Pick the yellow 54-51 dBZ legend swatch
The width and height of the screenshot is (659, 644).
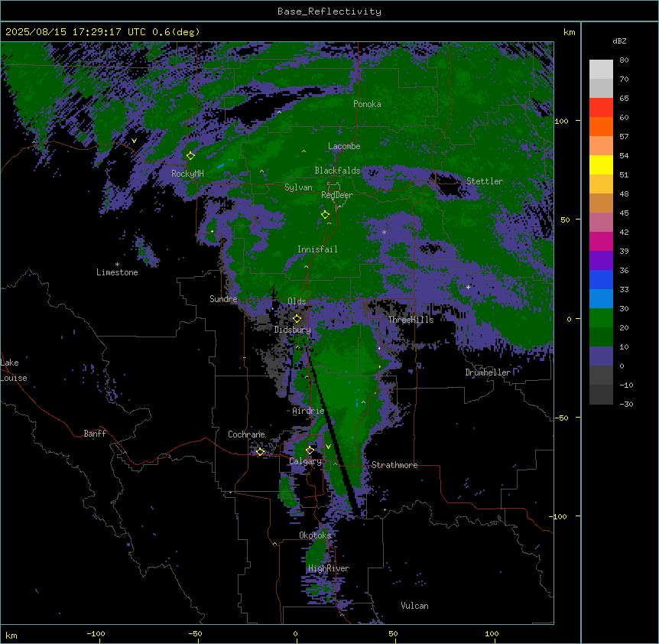(x=601, y=164)
